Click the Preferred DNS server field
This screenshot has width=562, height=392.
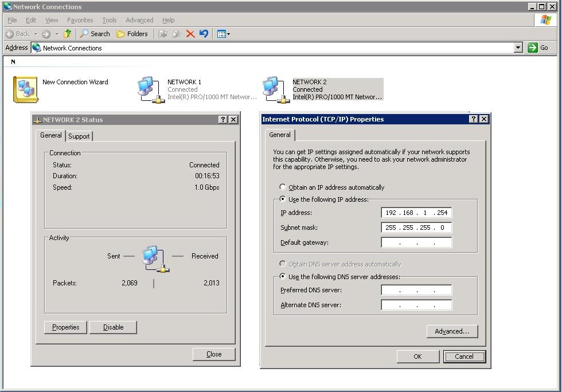coord(416,290)
